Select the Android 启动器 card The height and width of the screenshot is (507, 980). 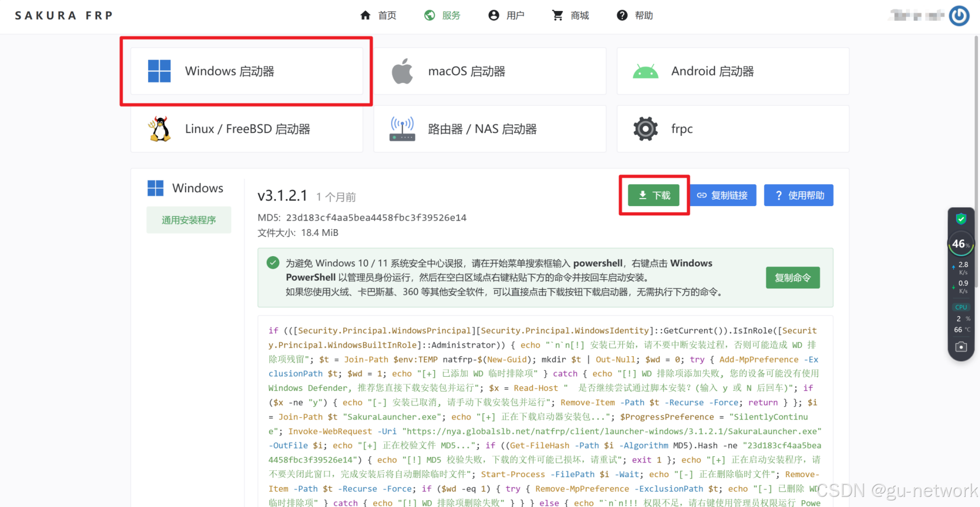click(x=732, y=71)
